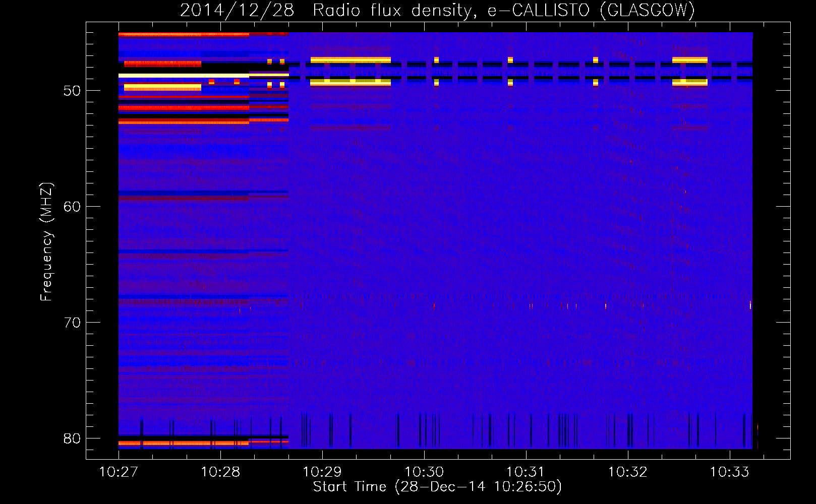Click the 10:32 time tick label
Screen dimensions: 816x504
pos(628,472)
